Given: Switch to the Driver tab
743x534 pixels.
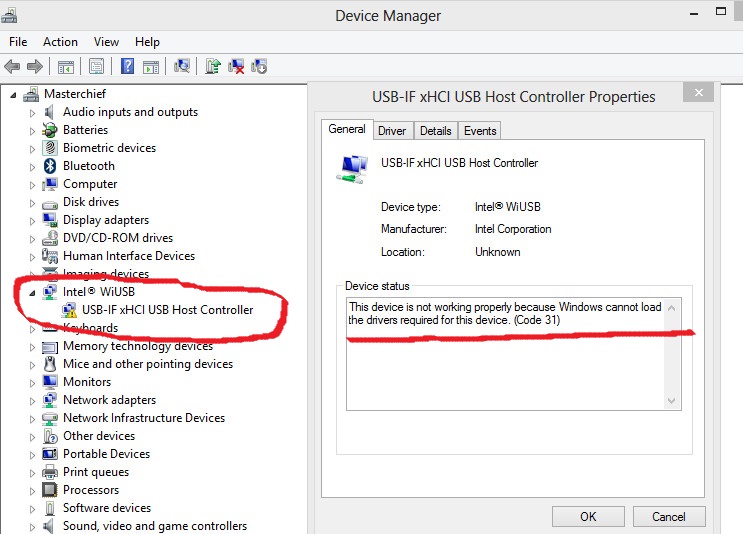Looking at the screenshot, I should pos(392,131).
